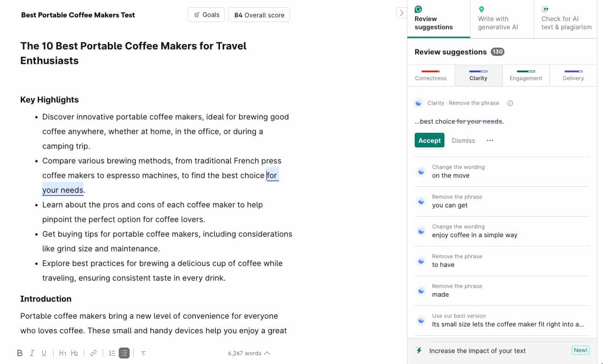Apply Heading 2 style
The image size is (603, 364).
(75, 353)
